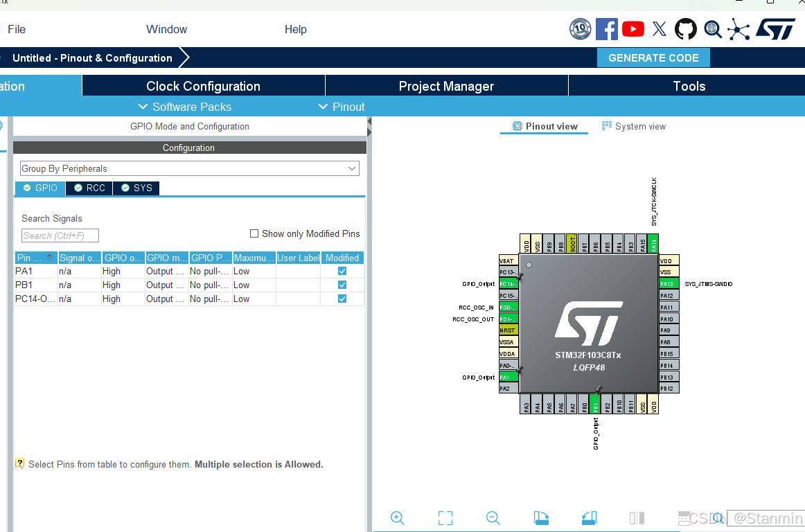Open the 10 years anniversary badge icon
Image resolution: width=805 pixels, height=532 pixels.
point(580,29)
